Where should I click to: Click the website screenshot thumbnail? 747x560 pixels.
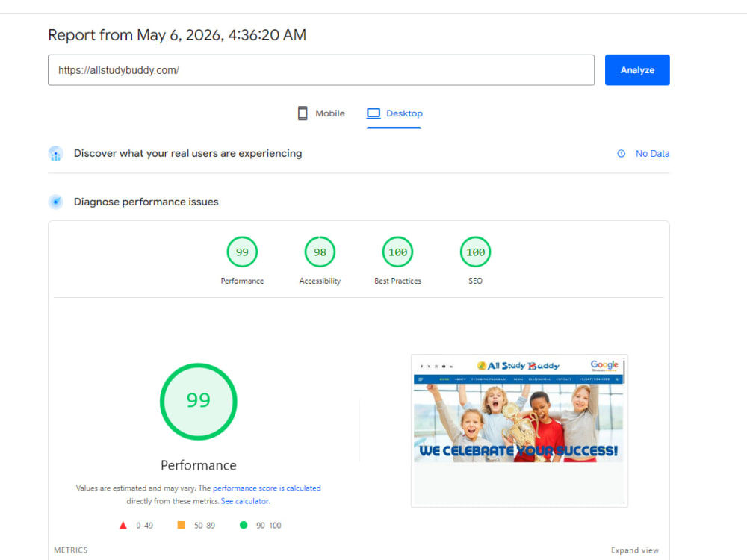click(519, 431)
